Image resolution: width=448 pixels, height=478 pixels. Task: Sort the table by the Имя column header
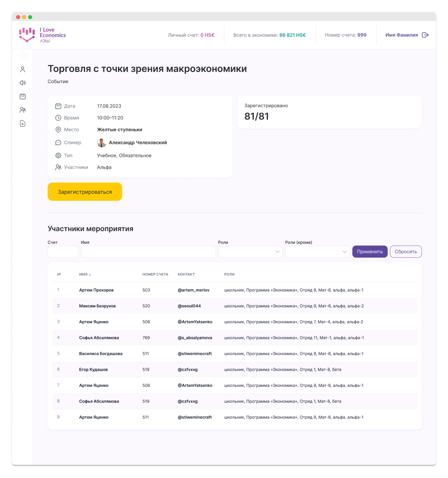(x=85, y=275)
